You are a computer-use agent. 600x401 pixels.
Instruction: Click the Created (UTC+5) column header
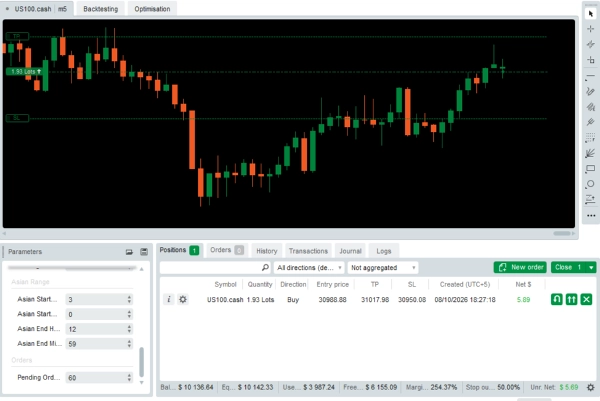point(465,284)
